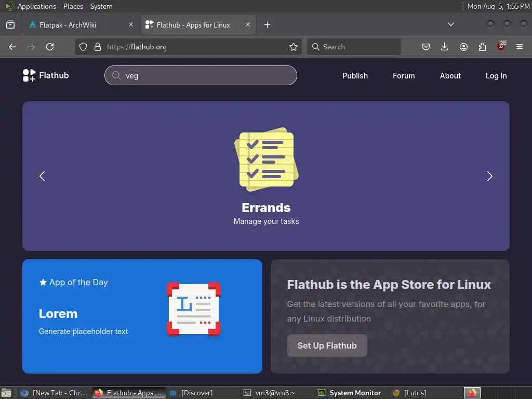The height and width of the screenshot is (399, 532).
Task: Open the Places menu
Action: pos(73,6)
